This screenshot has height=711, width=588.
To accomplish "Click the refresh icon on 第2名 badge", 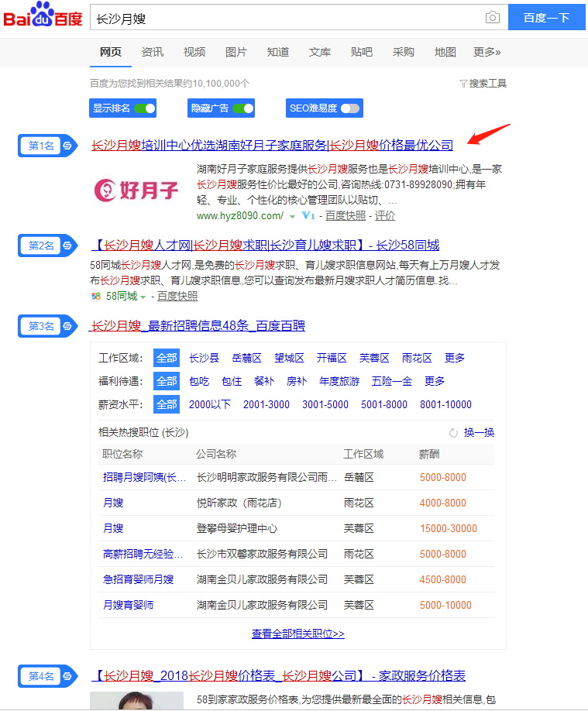I will click(x=67, y=246).
